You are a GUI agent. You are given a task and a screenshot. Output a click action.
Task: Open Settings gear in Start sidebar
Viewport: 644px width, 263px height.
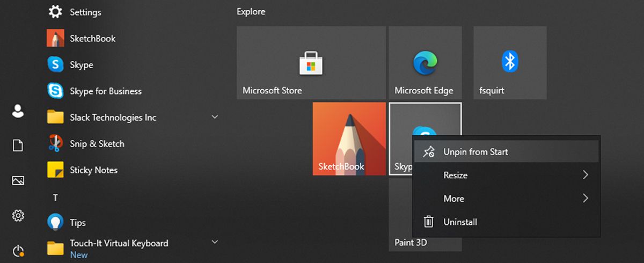click(18, 216)
